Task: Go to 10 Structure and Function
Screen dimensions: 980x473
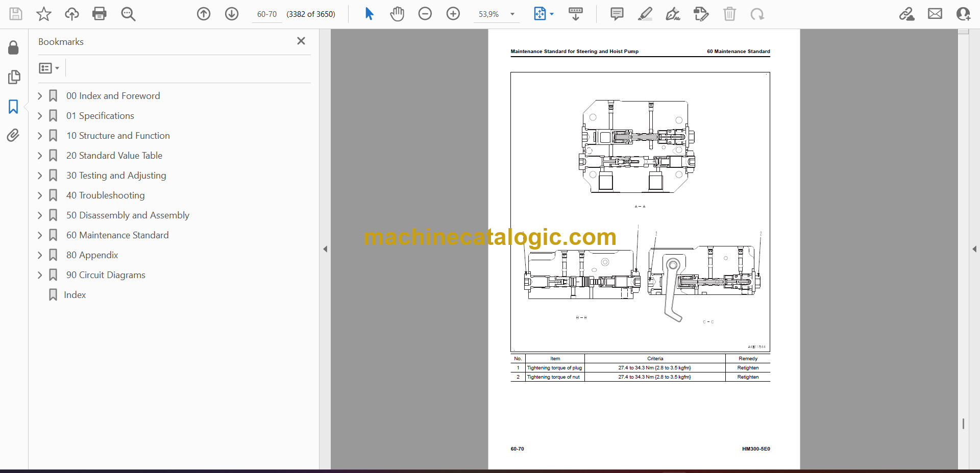Action: (x=118, y=136)
